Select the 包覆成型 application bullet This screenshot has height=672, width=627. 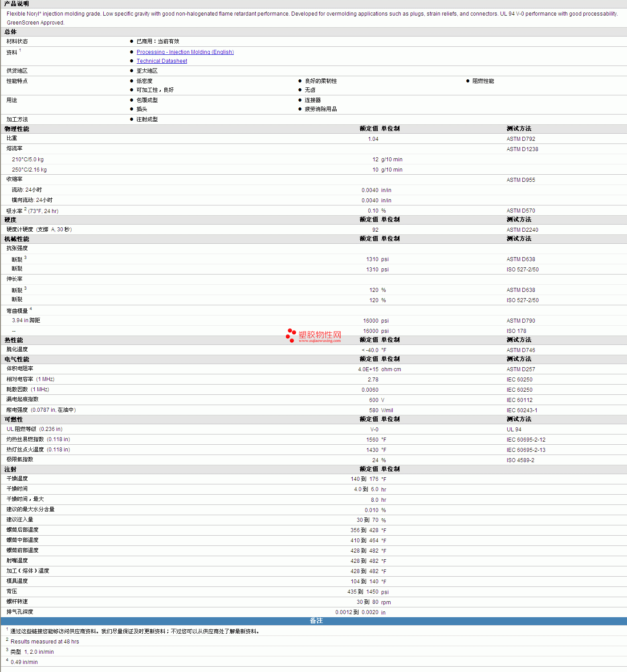pyautogui.click(x=147, y=100)
